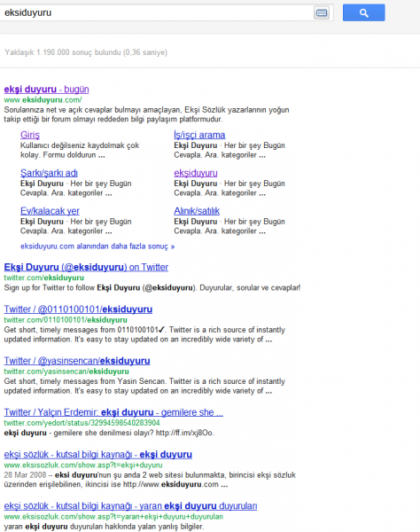
Task: Click URL with yaran+ekşi+duyuru+duyuruları
Action: click(113, 517)
